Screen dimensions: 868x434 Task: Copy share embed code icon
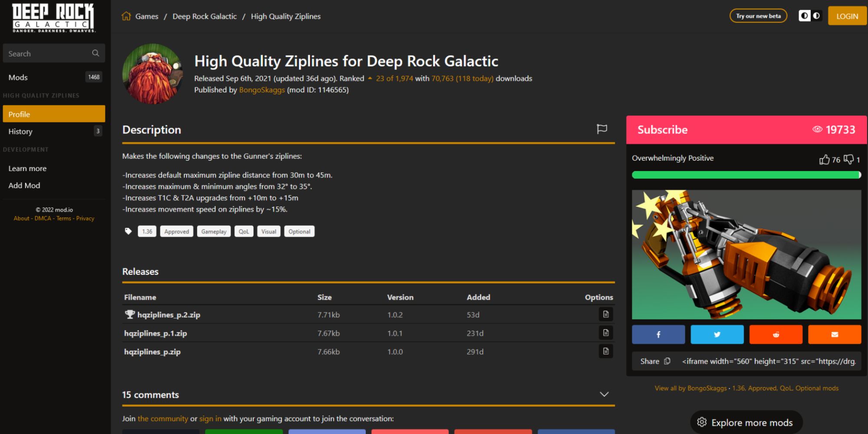(667, 361)
